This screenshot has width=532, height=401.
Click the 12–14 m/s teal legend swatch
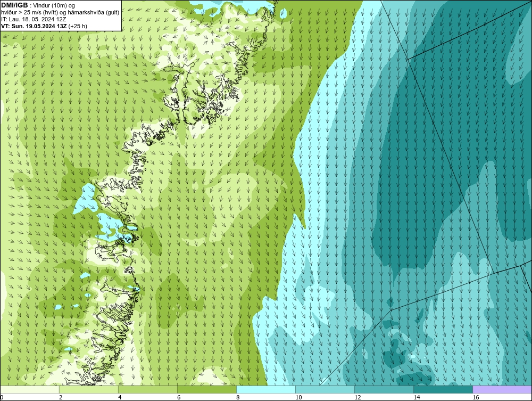click(384, 389)
